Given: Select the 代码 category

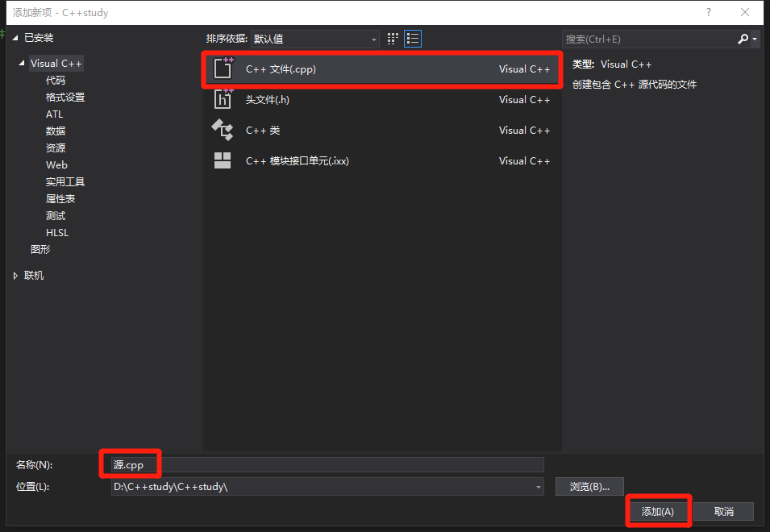Looking at the screenshot, I should [x=56, y=81].
